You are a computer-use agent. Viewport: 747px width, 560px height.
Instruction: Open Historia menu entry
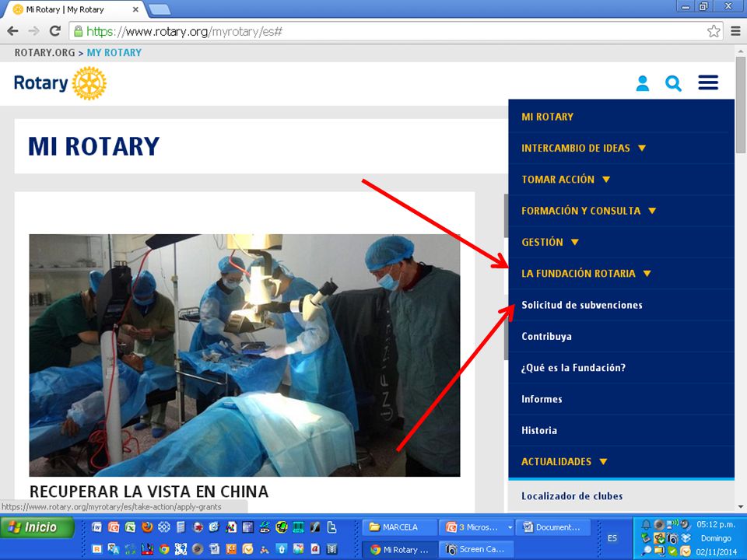coord(538,430)
